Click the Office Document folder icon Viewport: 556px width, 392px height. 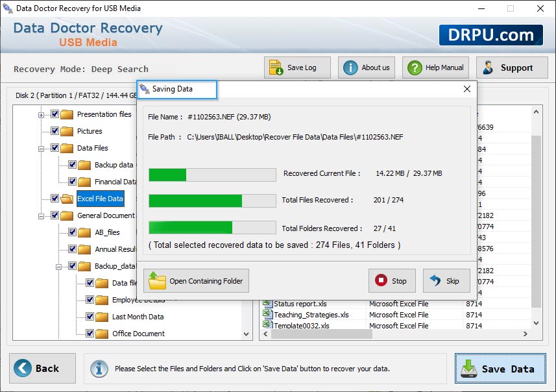pos(102,334)
